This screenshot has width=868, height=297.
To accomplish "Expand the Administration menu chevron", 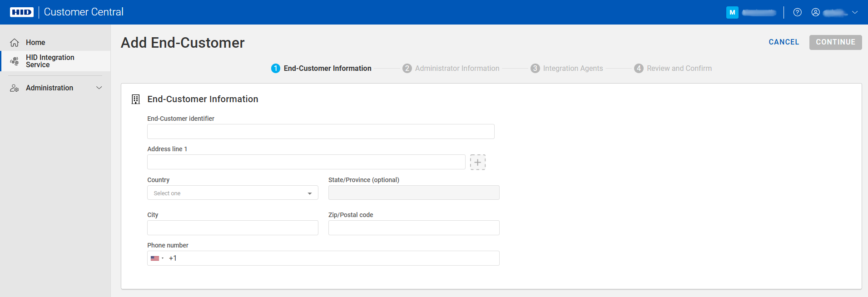I will [99, 88].
